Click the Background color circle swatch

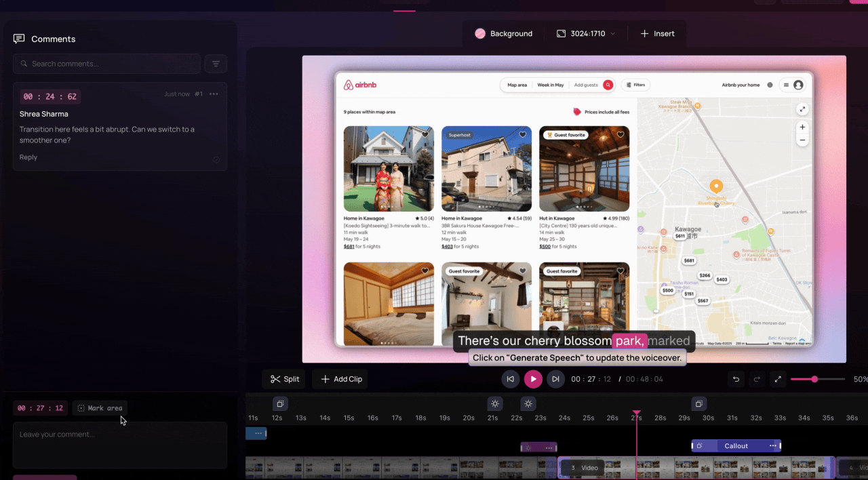pyautogui.click(x=480, y=33)
